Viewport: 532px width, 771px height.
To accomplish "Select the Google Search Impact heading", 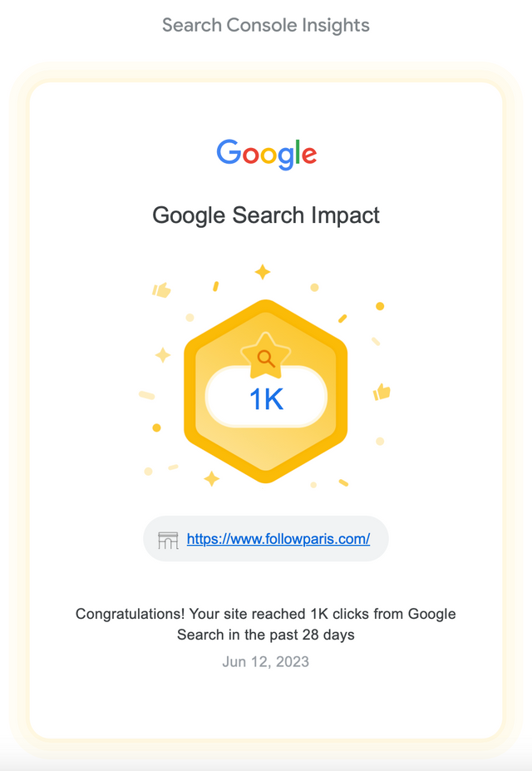I will [x=266, y=215].
